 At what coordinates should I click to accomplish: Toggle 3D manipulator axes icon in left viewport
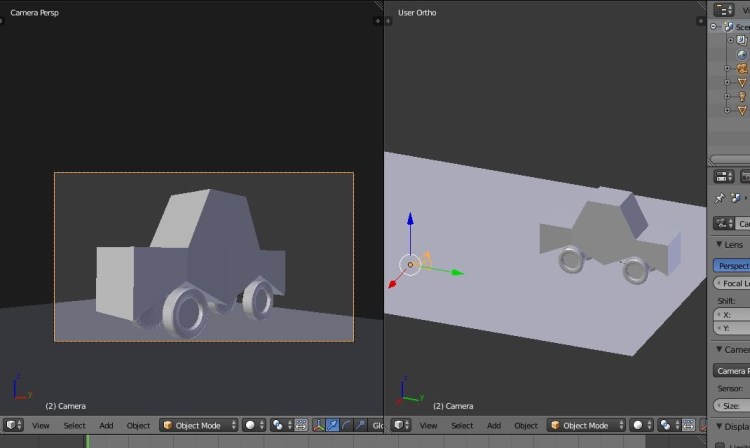click(319, 425)
